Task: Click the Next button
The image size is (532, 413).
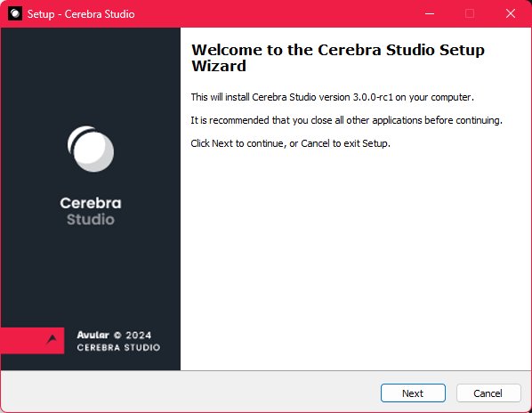Action: tap(413, 393)
